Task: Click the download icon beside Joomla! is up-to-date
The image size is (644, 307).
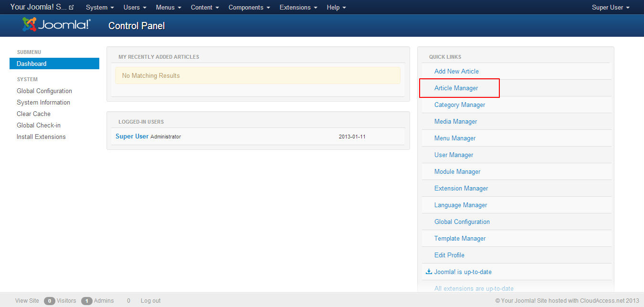Action: (429, 272)
